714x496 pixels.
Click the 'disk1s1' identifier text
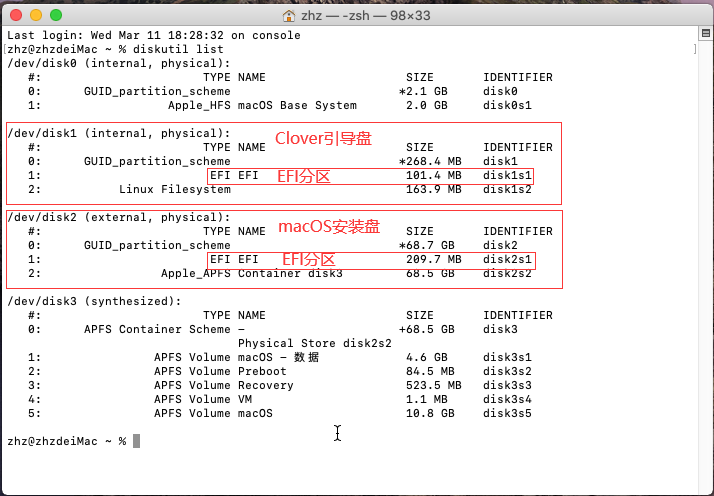508,175
